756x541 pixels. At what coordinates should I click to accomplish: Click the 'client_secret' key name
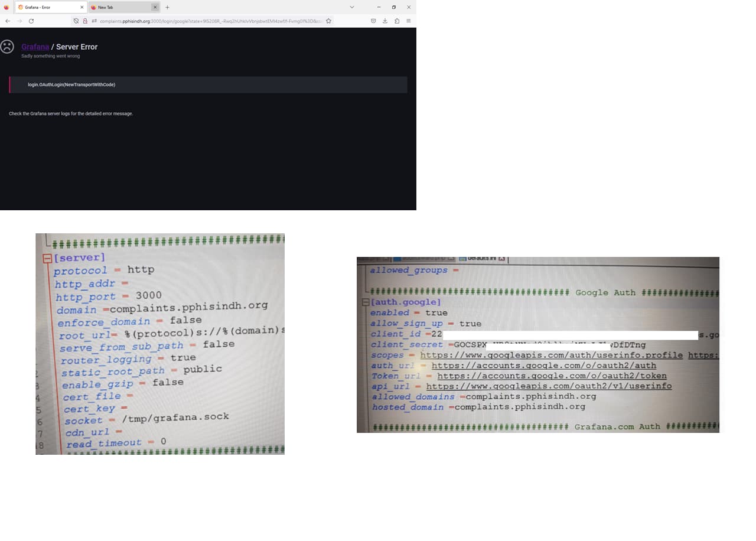[x=407, y=345]
